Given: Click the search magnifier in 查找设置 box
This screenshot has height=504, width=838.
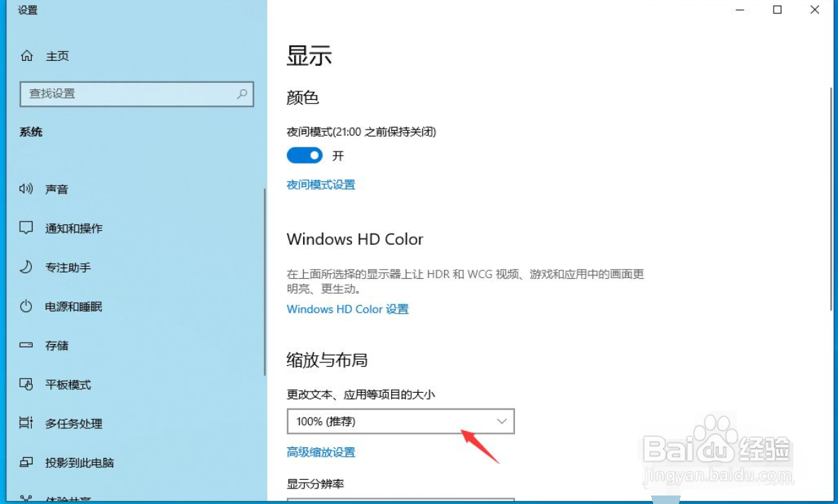Looking at the screenshot, I should (242, 94).
